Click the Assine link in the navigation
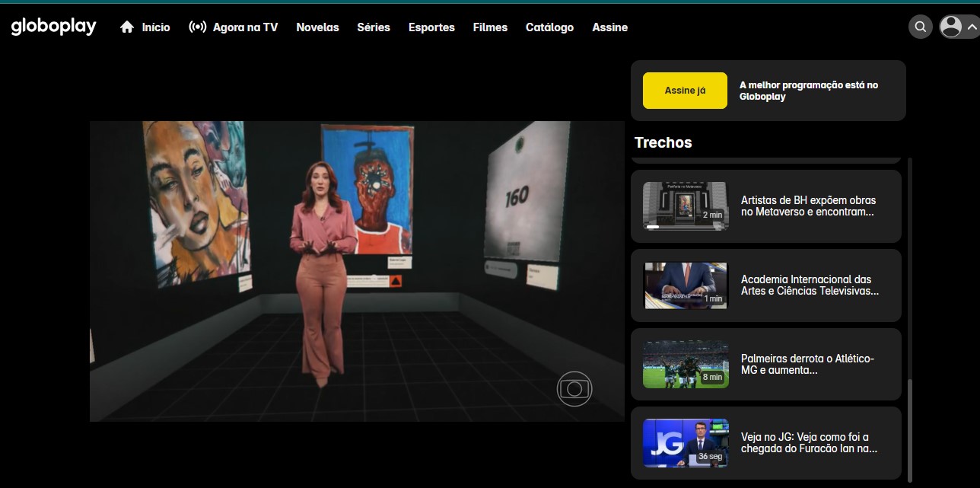 tap(610, 27)
